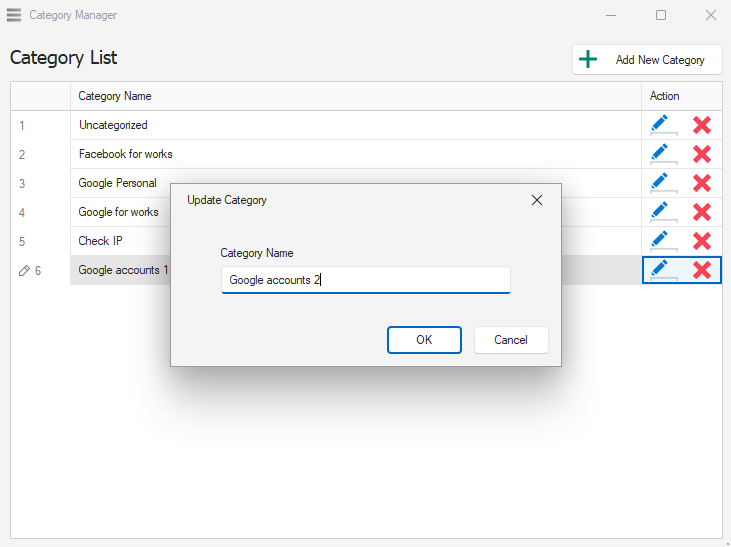Screen dimensions: 731x547
Task: Click the pencil icon for Google for works
Action: 660,212
